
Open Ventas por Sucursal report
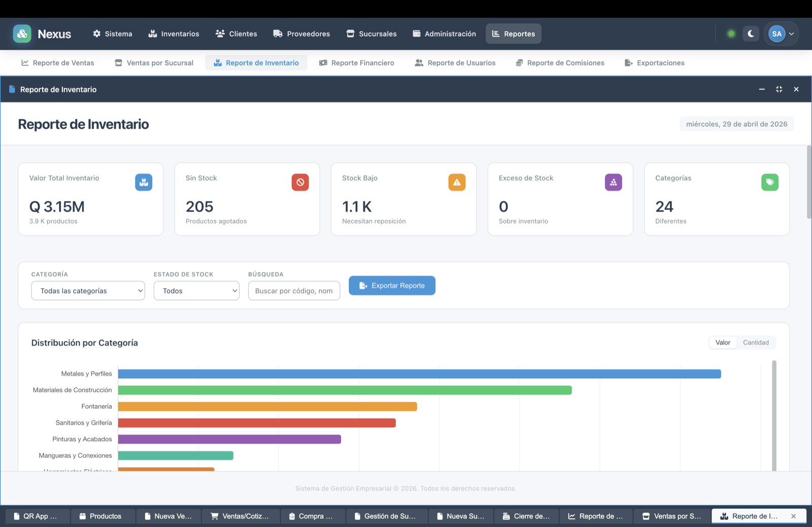point(153,62)
